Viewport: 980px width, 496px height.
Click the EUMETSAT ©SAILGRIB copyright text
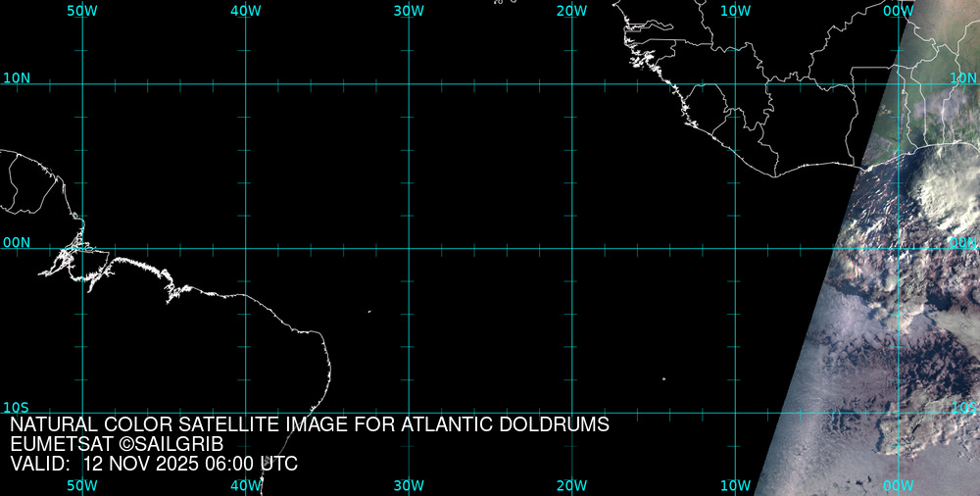click(x=117, y=444)
